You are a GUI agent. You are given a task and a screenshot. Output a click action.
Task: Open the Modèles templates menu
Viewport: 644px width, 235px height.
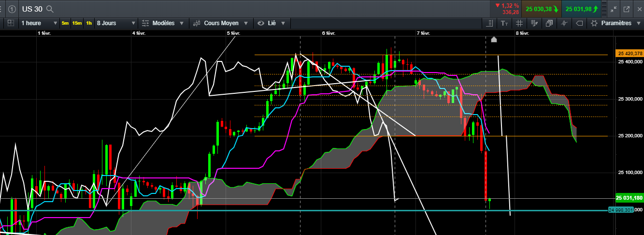coord(163,23)
